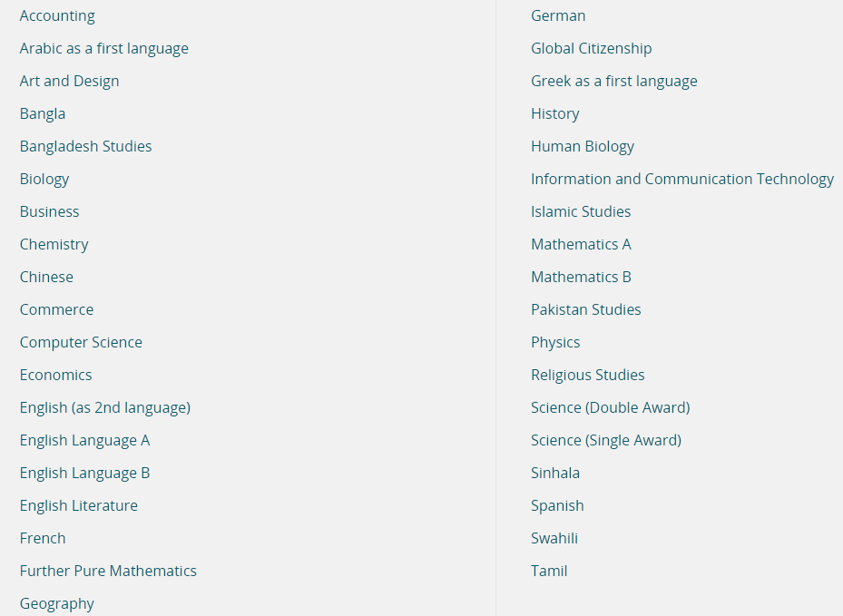Go to Bangladesh Studies
Image resolution: width=843 pixels, height=616 pixels.
pos(86,146)
